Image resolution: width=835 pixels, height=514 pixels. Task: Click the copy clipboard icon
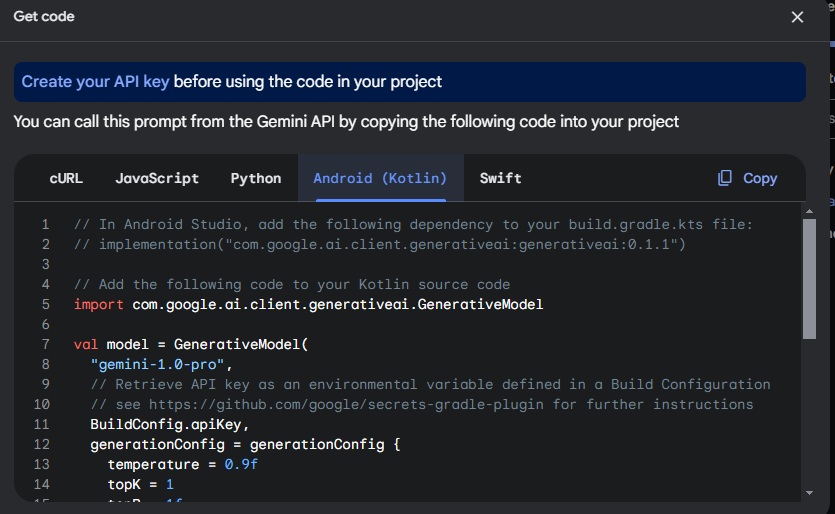pos(724,178)
